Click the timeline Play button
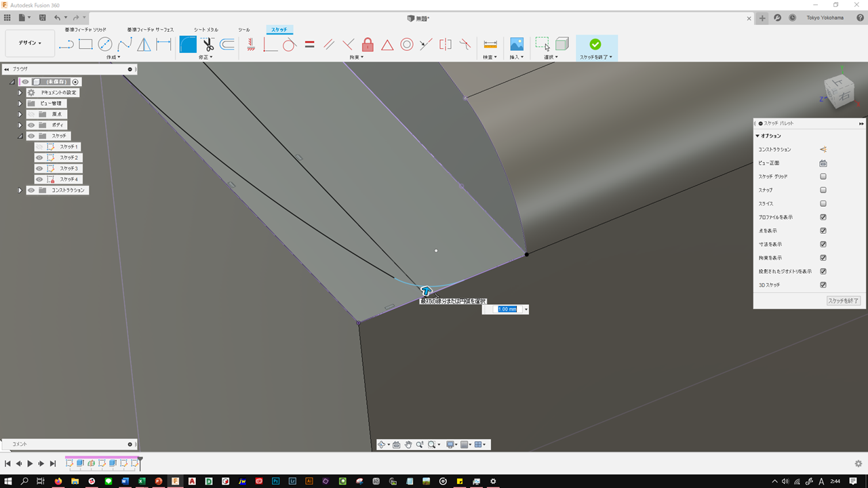The image size is (868, 488). coord(30,464)
